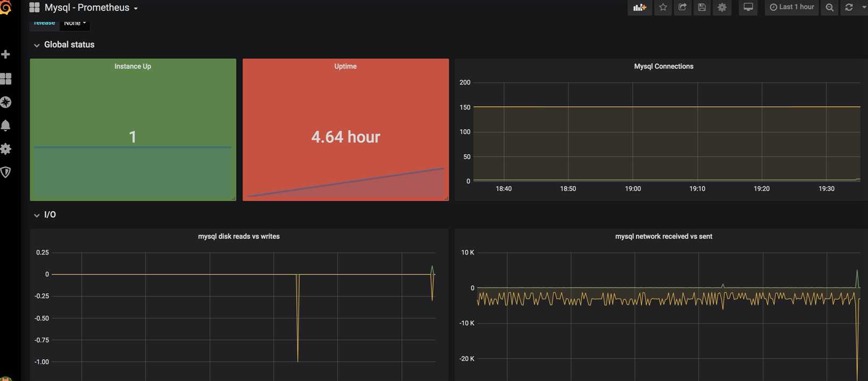Collapse the I/O row chevron
868x381 pixels.
click(x=37, y=215)
